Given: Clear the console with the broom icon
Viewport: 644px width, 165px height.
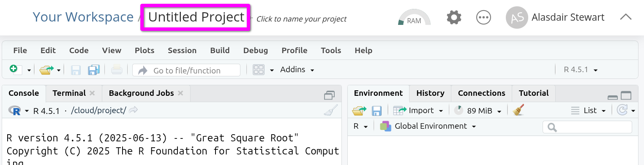Looking at the screenshot, I should click(x=331, y=111).
